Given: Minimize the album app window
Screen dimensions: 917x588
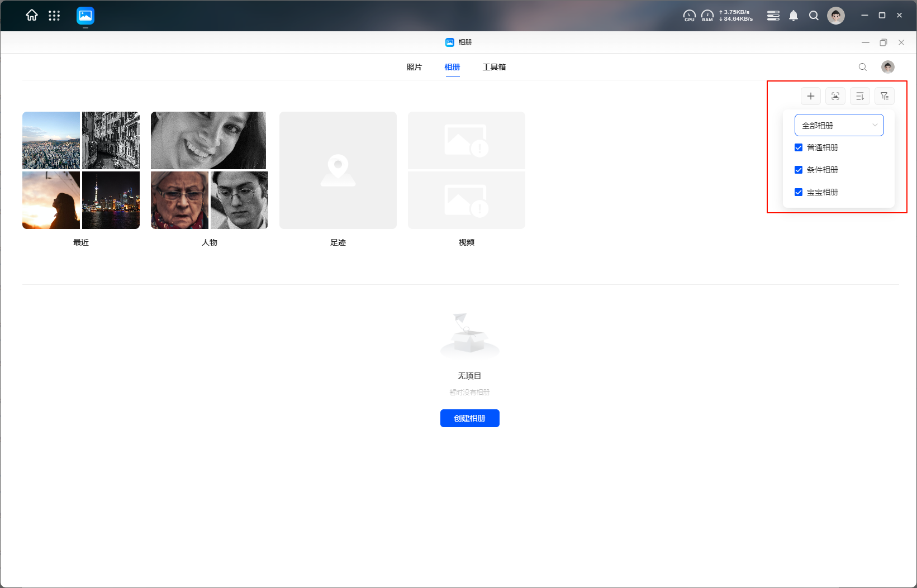Looking at the screenshot, I should coord(866,42).
